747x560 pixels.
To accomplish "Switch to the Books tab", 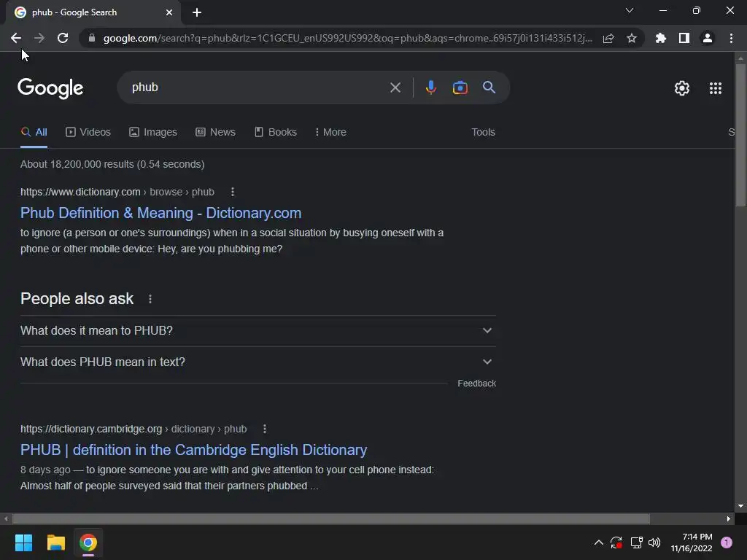I will click(275, 132).
